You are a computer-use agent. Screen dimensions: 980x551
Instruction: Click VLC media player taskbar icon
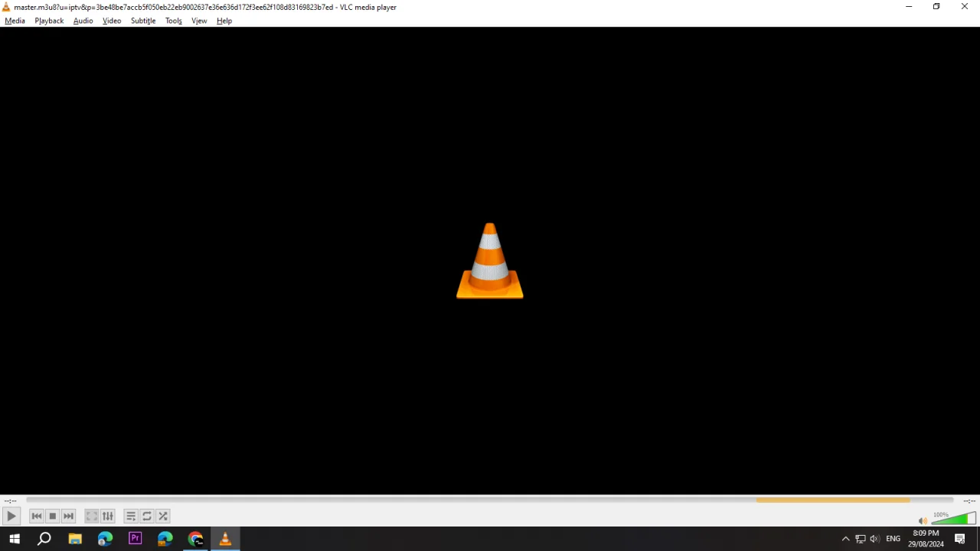click(225, 539)
